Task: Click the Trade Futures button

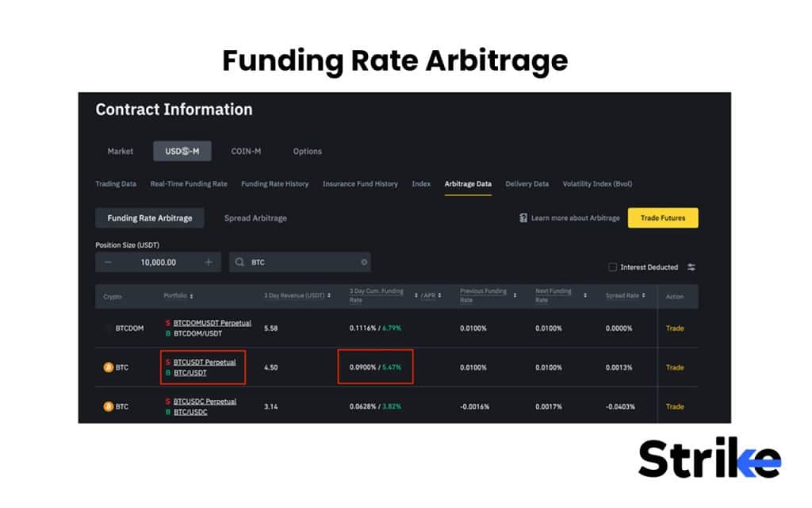Action: [663, 217]
